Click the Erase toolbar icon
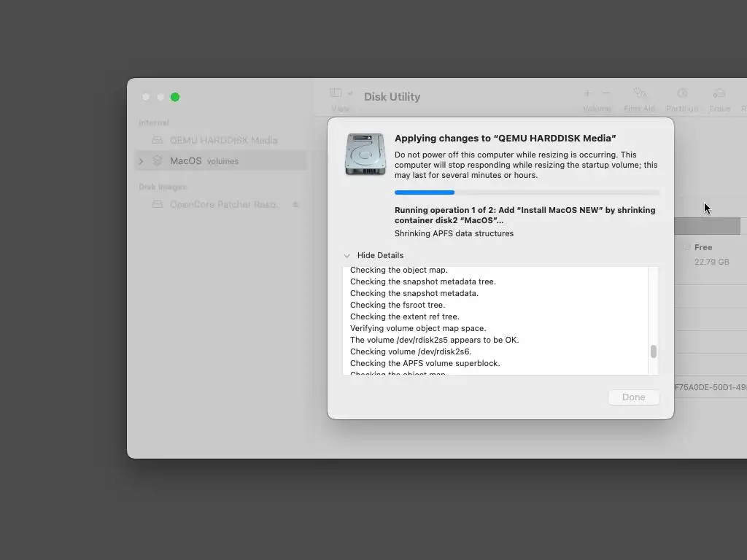This screenshot has width=747, height=560. pos(719,93)
